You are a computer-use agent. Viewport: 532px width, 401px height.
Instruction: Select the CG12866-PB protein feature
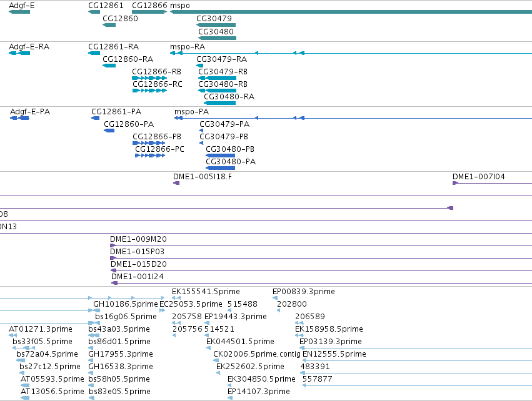(149, 143)
